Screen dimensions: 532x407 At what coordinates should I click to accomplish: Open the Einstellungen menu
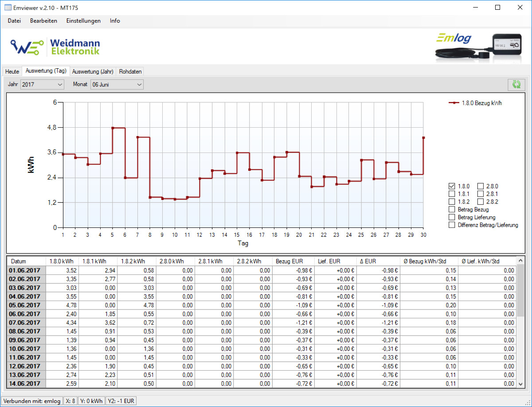[x=83, y=21]
